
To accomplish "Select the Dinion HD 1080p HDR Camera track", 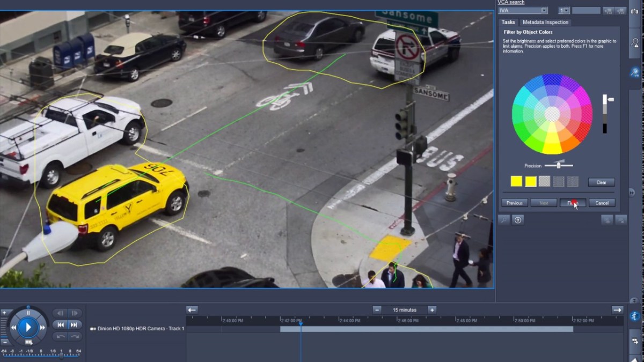I will pos(137,329).
